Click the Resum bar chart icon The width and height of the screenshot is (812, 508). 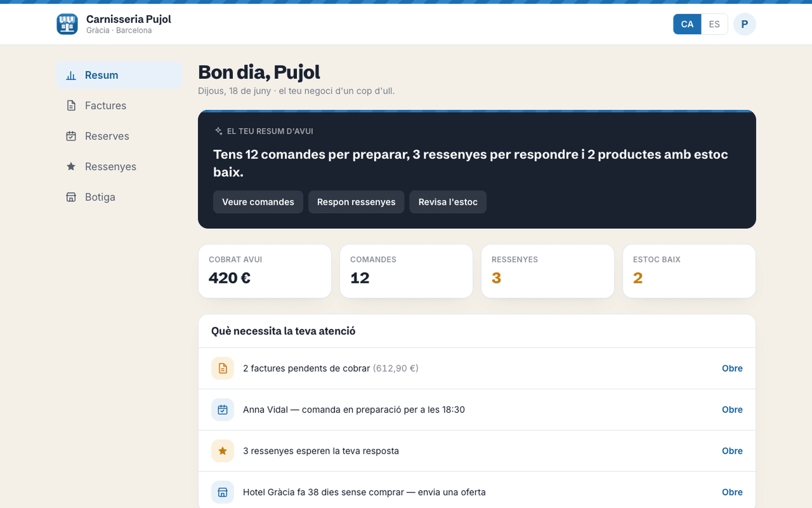tap(71, 75)
